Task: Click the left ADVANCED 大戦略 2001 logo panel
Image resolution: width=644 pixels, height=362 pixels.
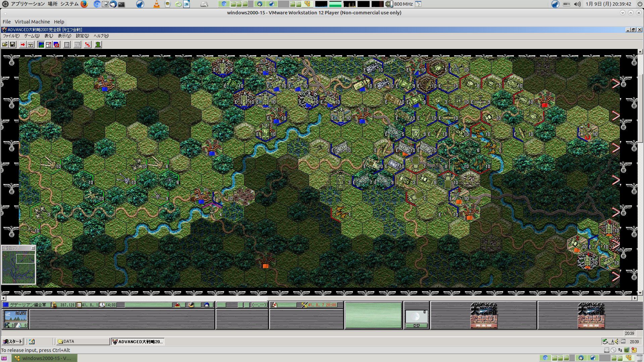Action: click(484, 315)
